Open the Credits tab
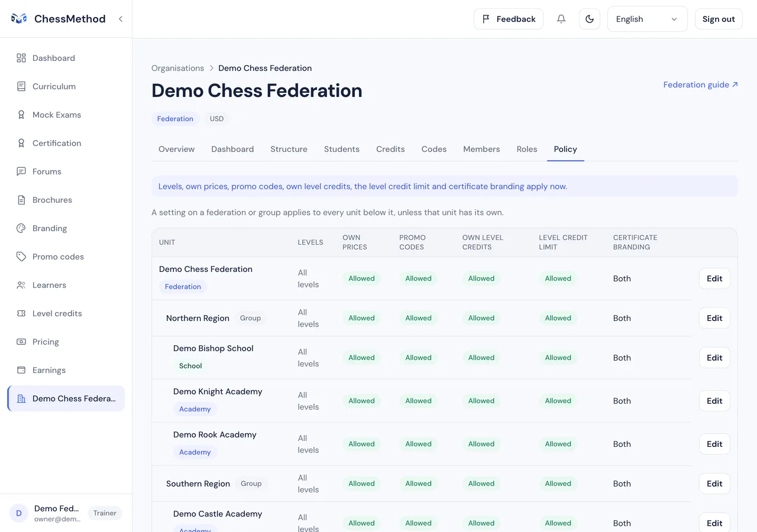Screen dimensions: 757x532 click(390, 149)
